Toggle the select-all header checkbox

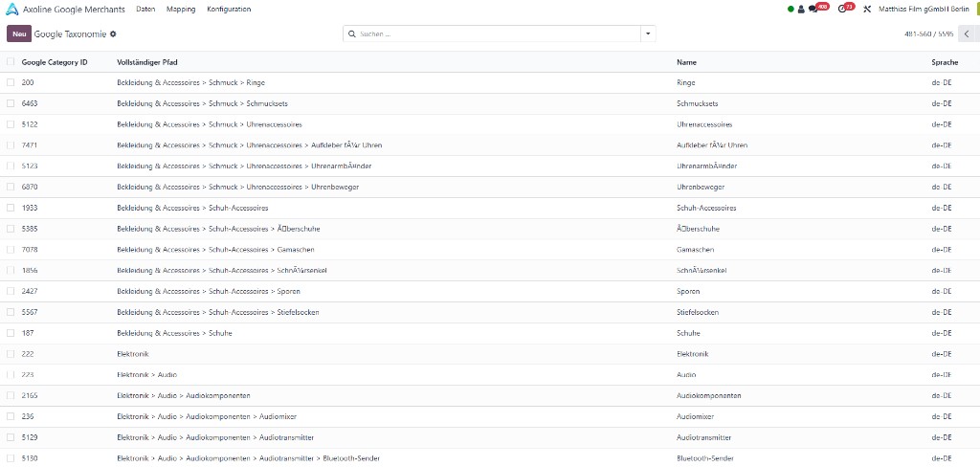tap(11, 62)
